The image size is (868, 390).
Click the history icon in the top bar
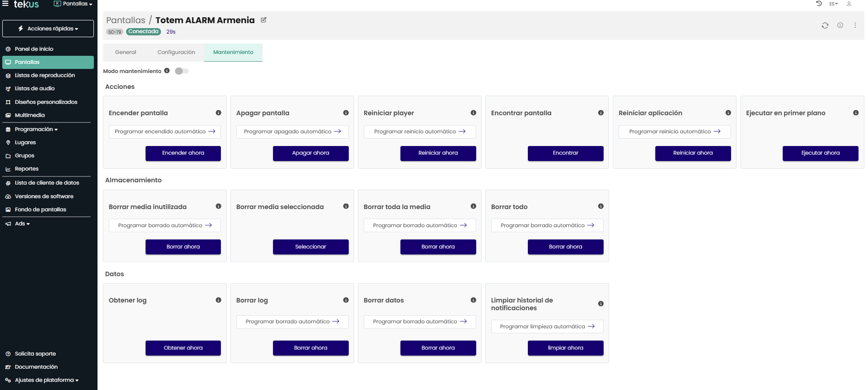point(819,4)
